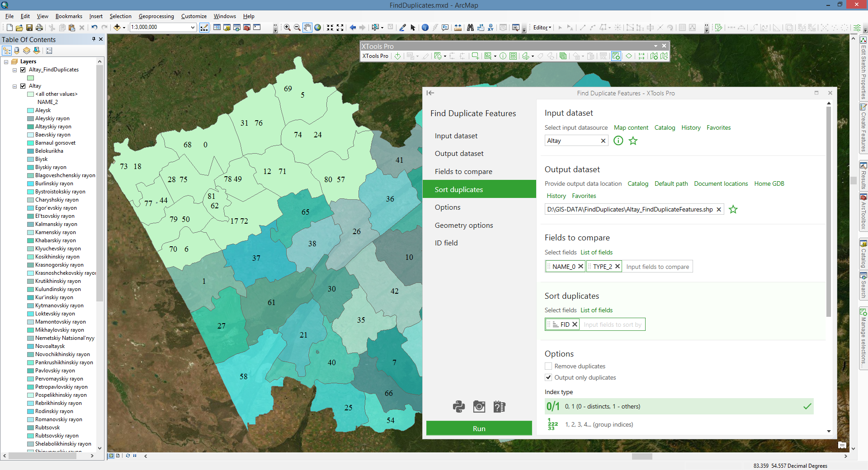Open the map scale dropdown
The height and width of the screenshot is (470, 868).
193,28
